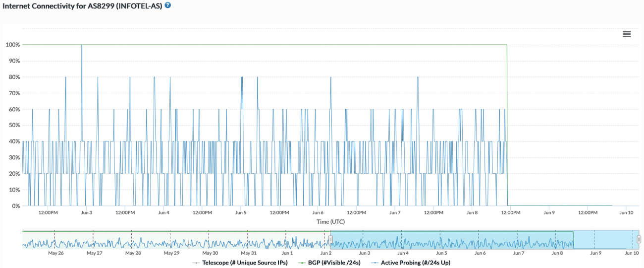
Task: Click the BGP drop-off line after Jun 8
Action: click(507, 124)
